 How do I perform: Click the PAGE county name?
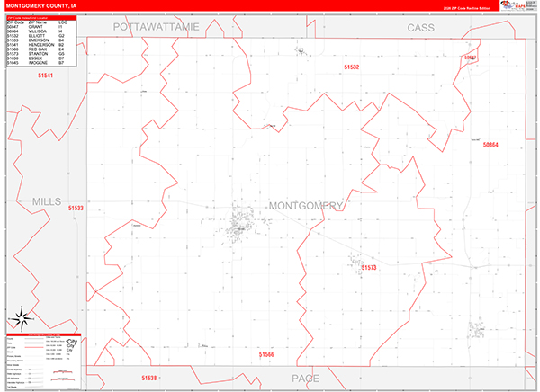click(305, 379)
